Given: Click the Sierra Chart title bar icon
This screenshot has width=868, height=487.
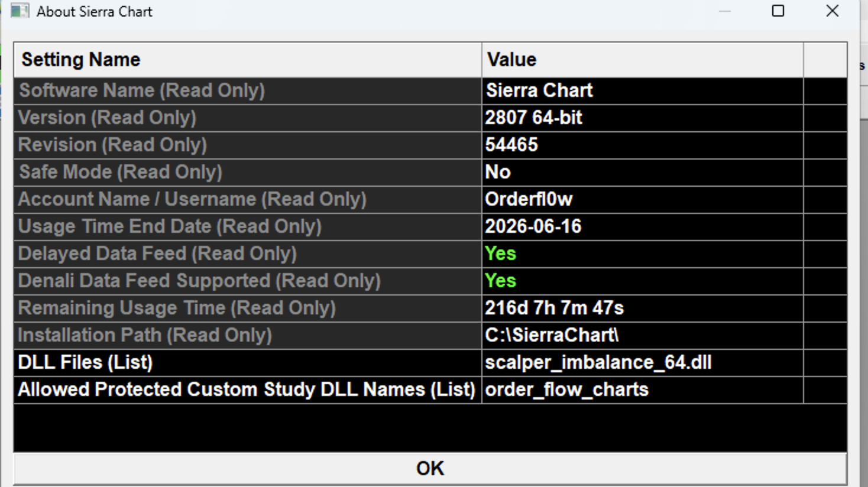Looking at the screenshot, I should click(20, 11).
